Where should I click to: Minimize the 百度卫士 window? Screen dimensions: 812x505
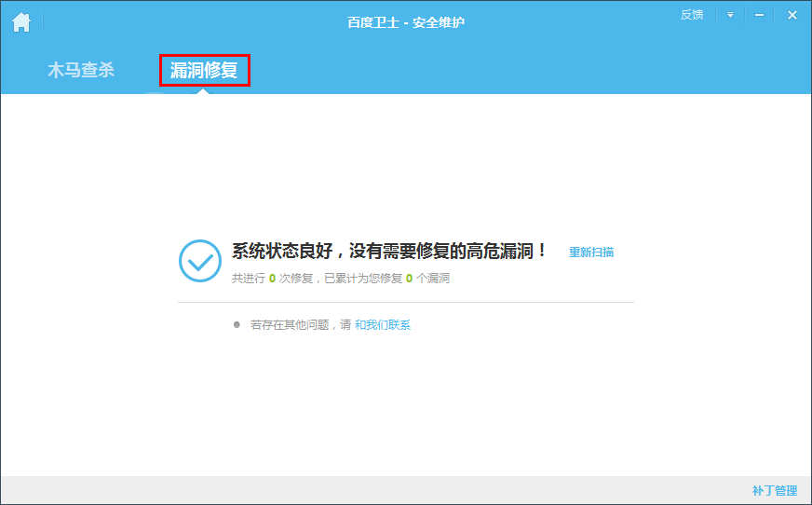click(x=759, y=15)
